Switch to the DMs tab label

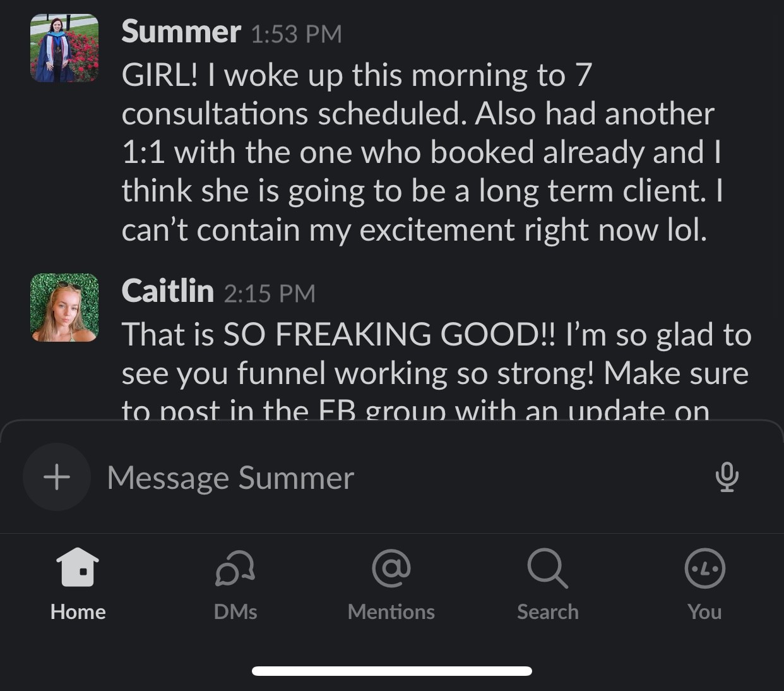pos(235,611)
